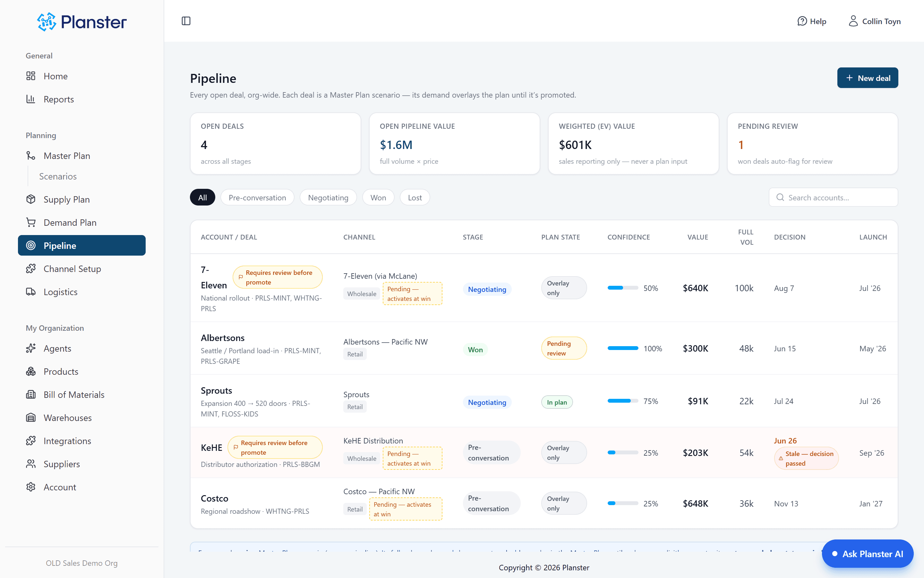Click the Pending Review card

click(x=812, y=143)
